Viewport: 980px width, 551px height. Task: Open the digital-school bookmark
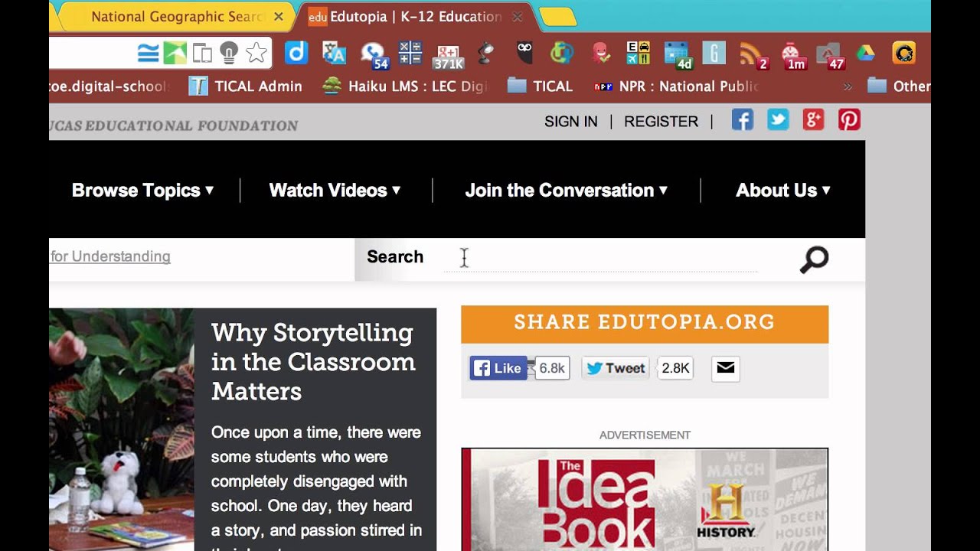[107, 86]
